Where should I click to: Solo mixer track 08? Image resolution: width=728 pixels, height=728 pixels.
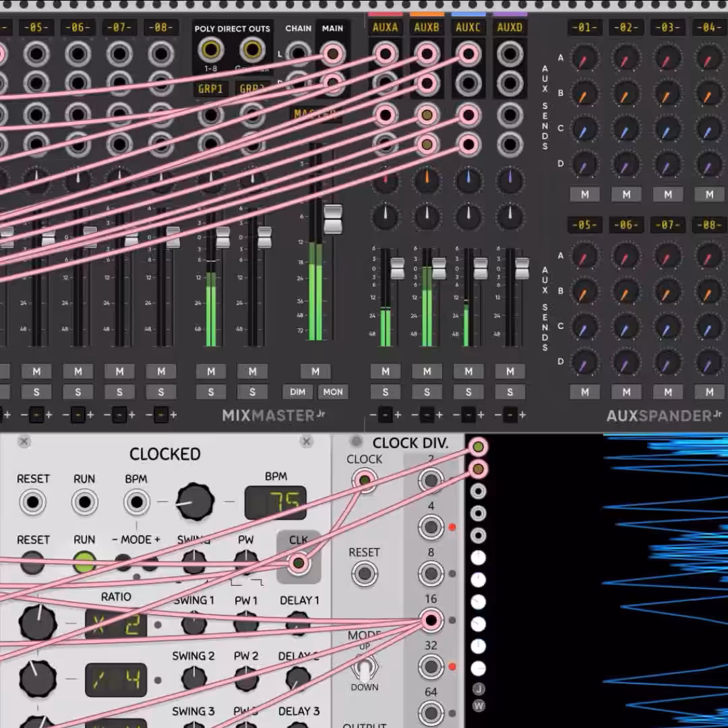161,392
